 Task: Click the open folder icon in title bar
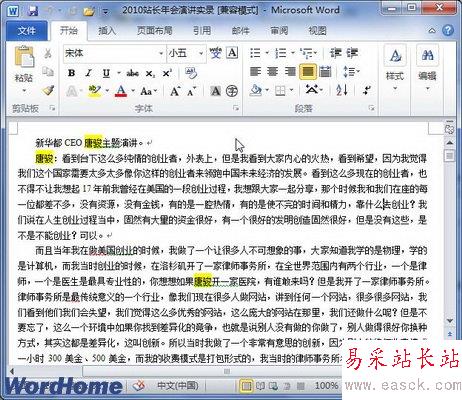89,12
